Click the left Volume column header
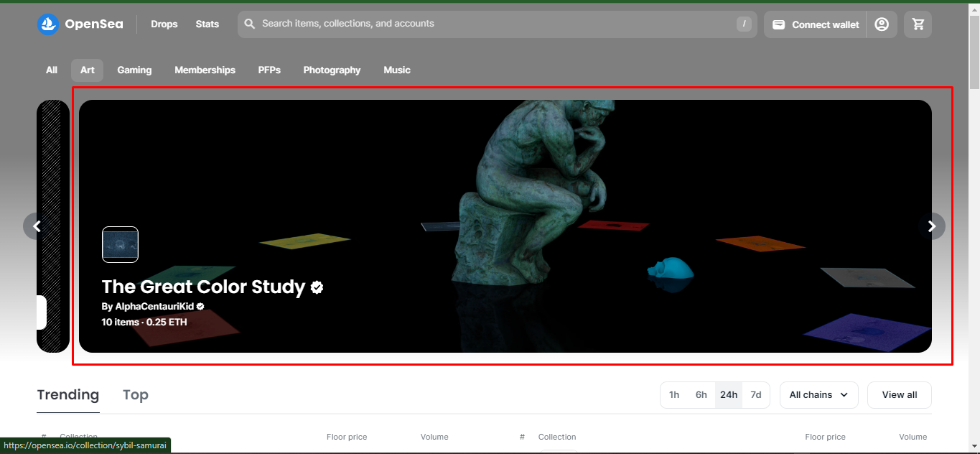The height and width of the screenshot is (454, 980). pos(434,437)
